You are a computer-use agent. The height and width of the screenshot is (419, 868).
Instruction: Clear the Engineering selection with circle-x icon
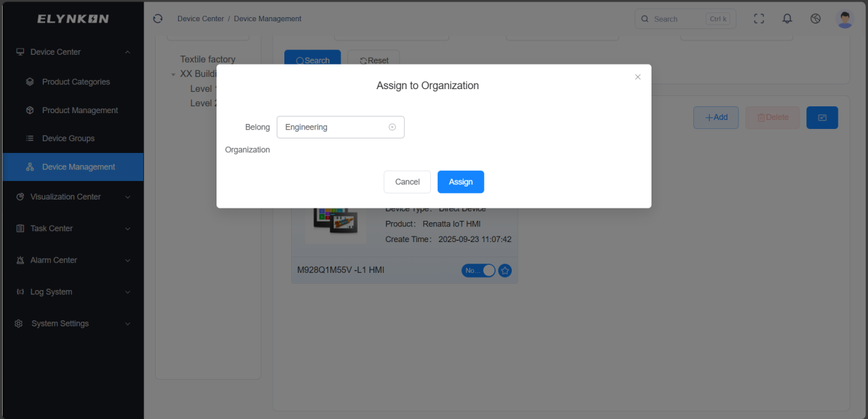point(393,127)
